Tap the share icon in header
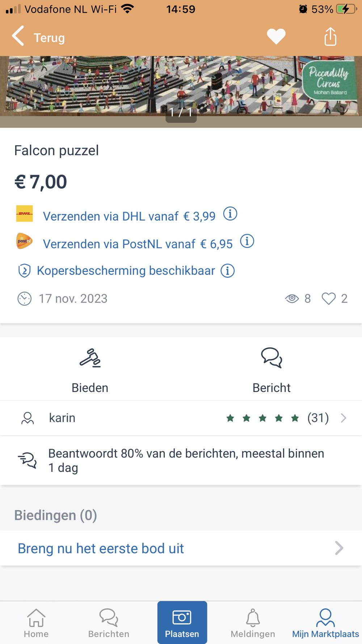This screenshot has width=362, height=644. click(330, 37)
